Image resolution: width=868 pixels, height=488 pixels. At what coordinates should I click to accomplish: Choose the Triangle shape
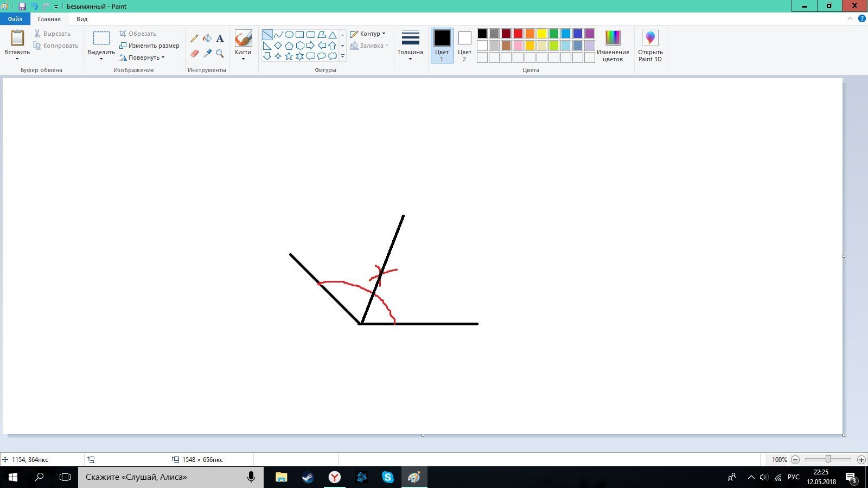click(x=333, y=35)
